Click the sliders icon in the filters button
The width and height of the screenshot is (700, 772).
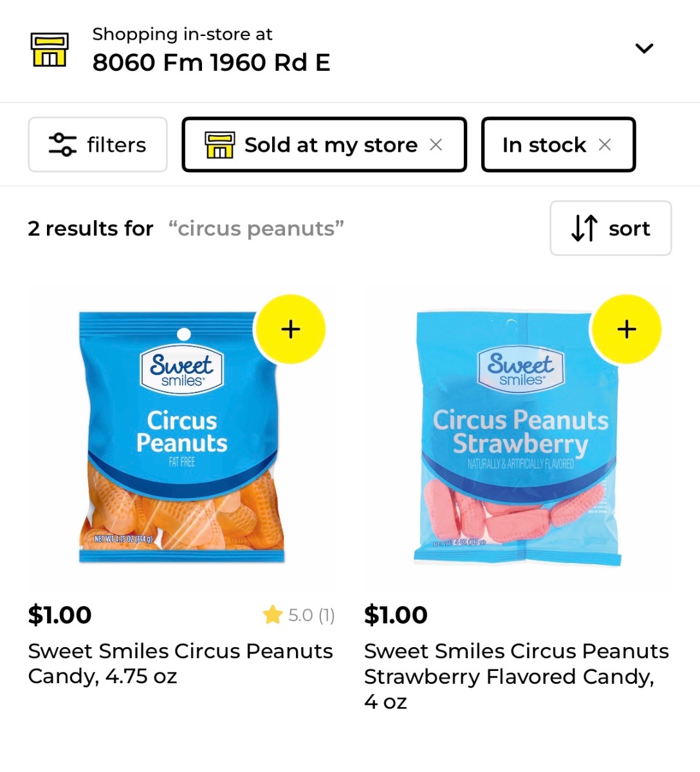click(62, 145)
